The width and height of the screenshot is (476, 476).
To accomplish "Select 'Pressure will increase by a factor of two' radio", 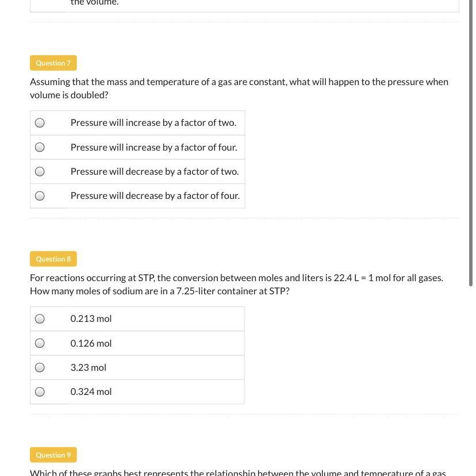I will [x=40, y=122].
